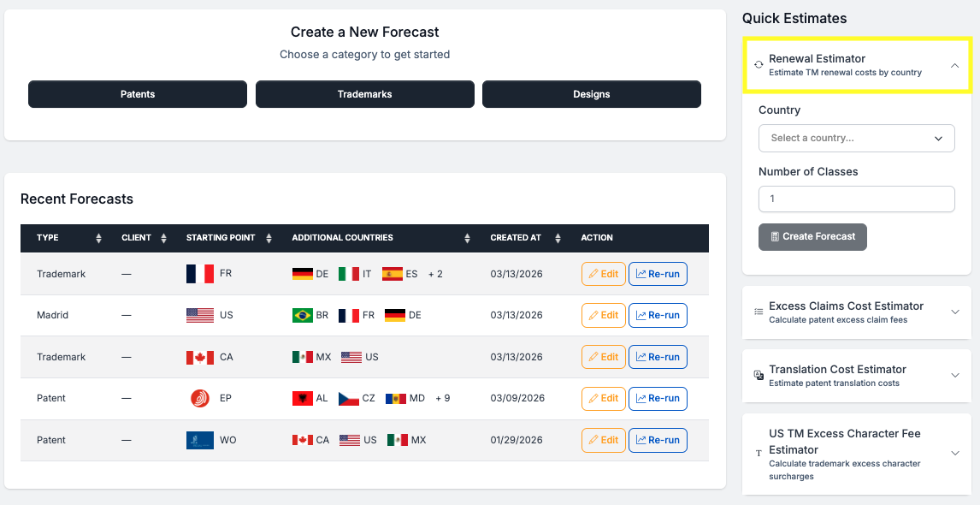The height and width of the screenshot is (505, 980).
Task: Click the US TM Excess Character text icon
Action: coord(759,453)
